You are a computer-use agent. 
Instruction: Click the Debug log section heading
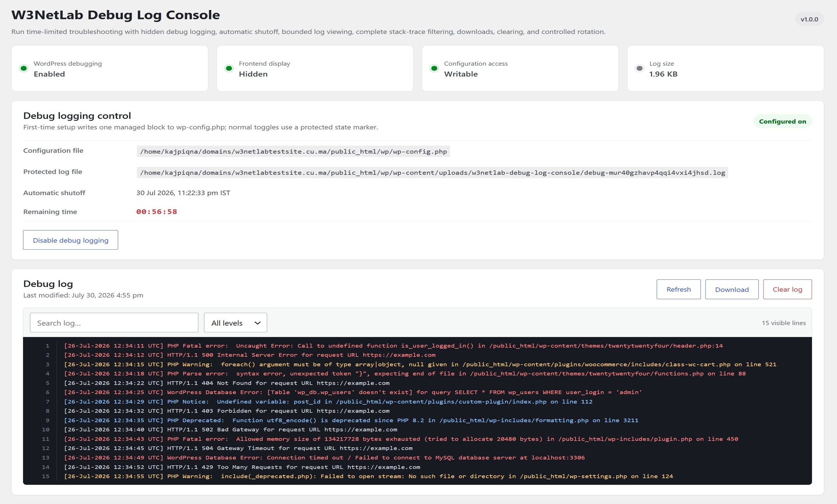[x=48, y=284]
